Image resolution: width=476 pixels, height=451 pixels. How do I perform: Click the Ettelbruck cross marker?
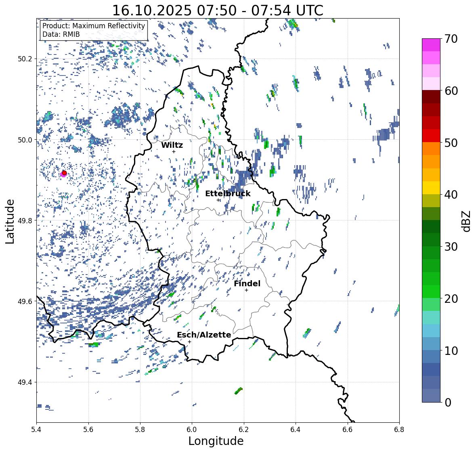point(218,200)
